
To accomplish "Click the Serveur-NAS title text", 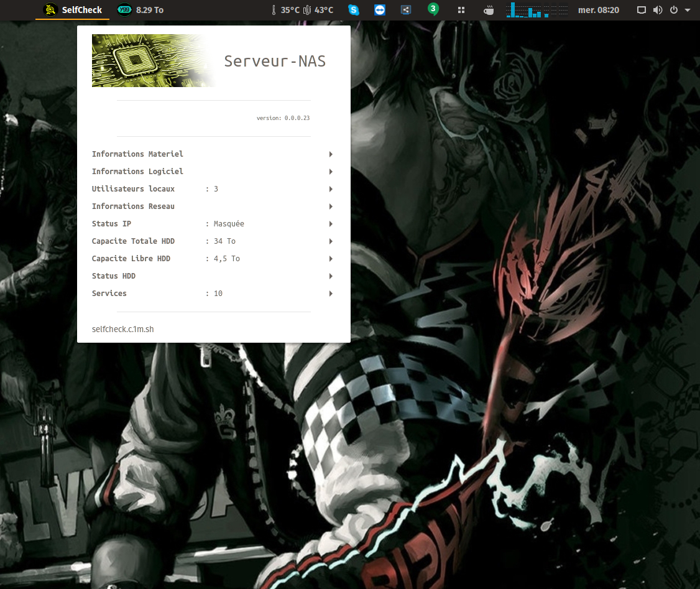I will 275,61.
